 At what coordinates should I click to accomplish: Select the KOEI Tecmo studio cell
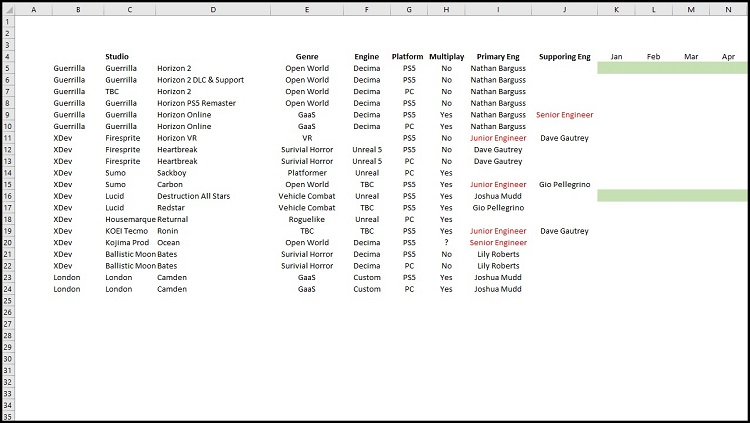click(127, 231)
